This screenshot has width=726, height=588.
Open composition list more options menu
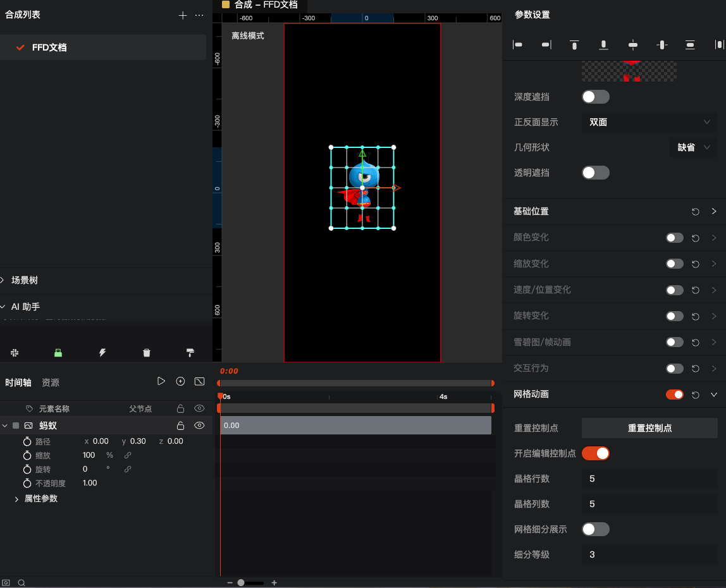(199, 15)
